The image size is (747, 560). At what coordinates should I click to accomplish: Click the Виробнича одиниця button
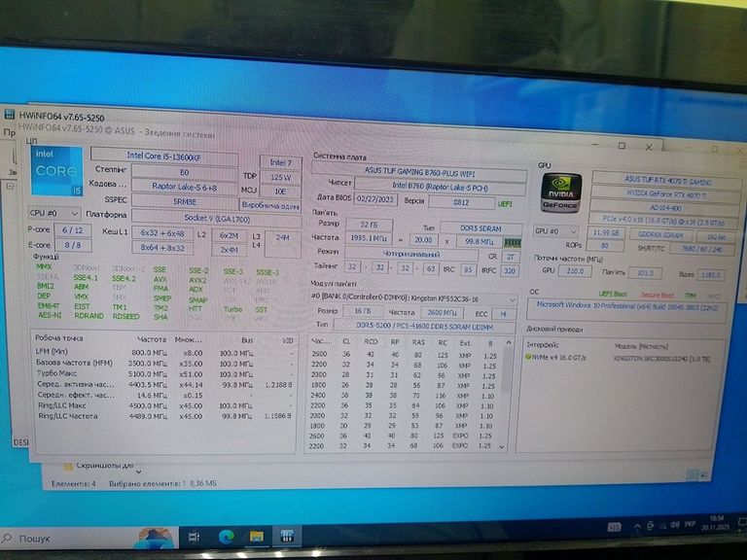pos(270,206)
